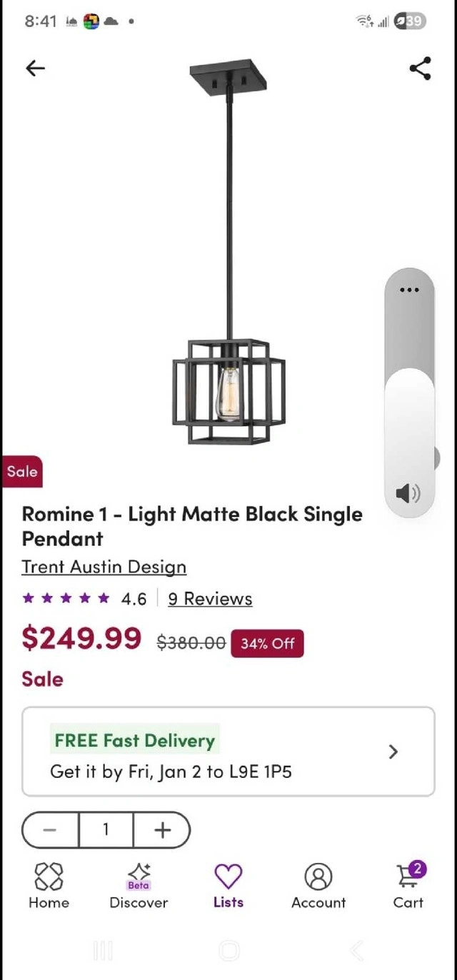The height and width of the screenshot is (980, 457).
Task: Open Trent Austin Design brand link
Action: pos(104,567)
